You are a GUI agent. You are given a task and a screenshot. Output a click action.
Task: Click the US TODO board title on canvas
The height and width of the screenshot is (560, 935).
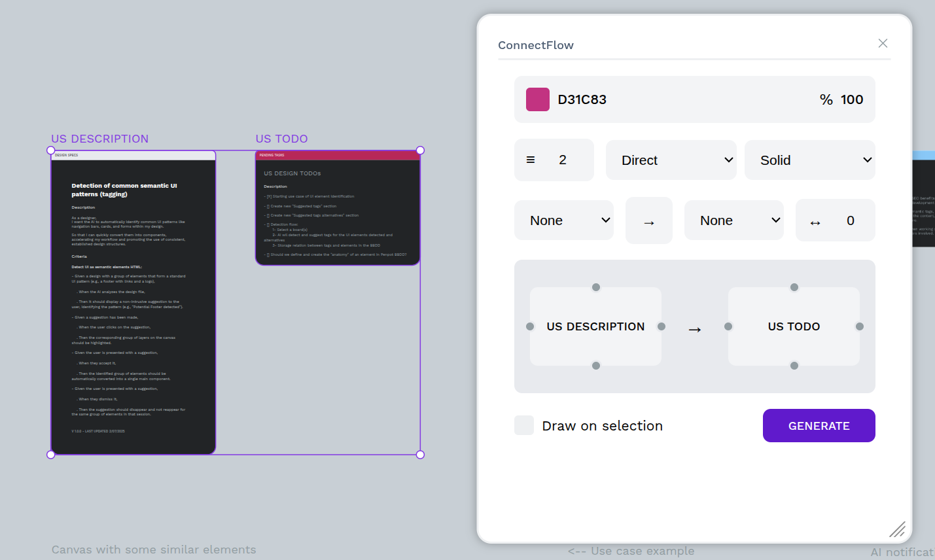pos(282,139)
